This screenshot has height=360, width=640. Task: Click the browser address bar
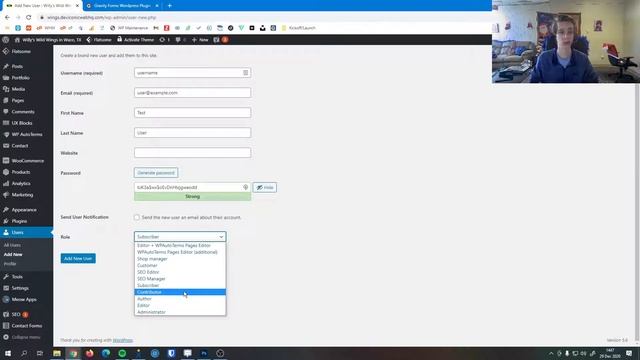261,18
